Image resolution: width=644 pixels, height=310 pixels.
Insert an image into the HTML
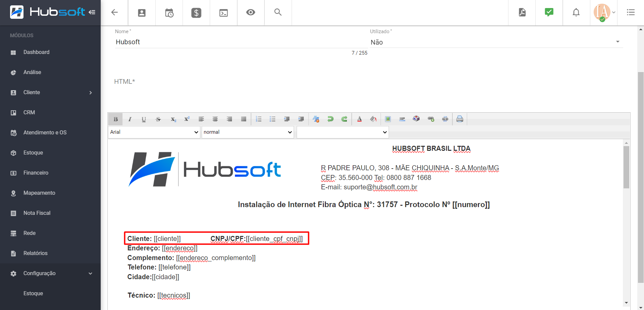(388, 119)
